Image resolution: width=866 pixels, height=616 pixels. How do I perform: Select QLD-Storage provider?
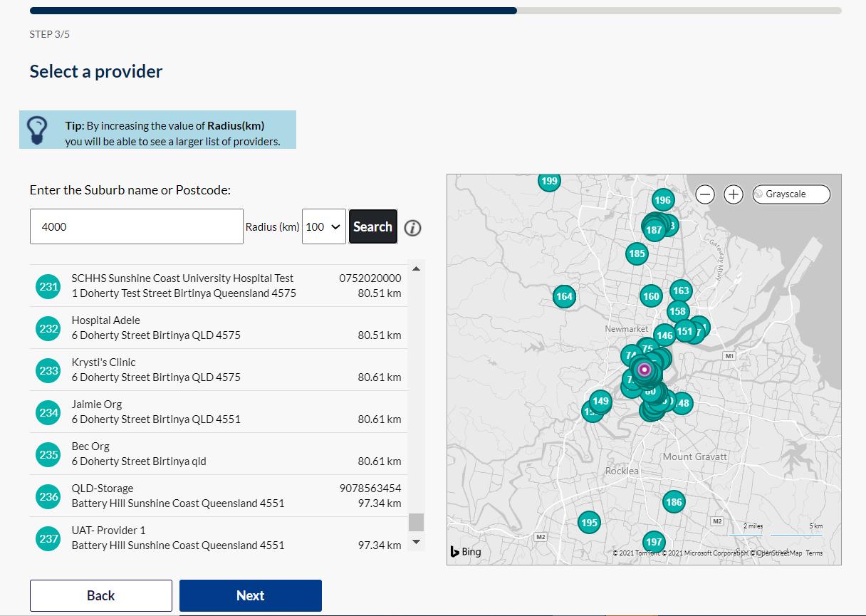click(x=219, y=496)
